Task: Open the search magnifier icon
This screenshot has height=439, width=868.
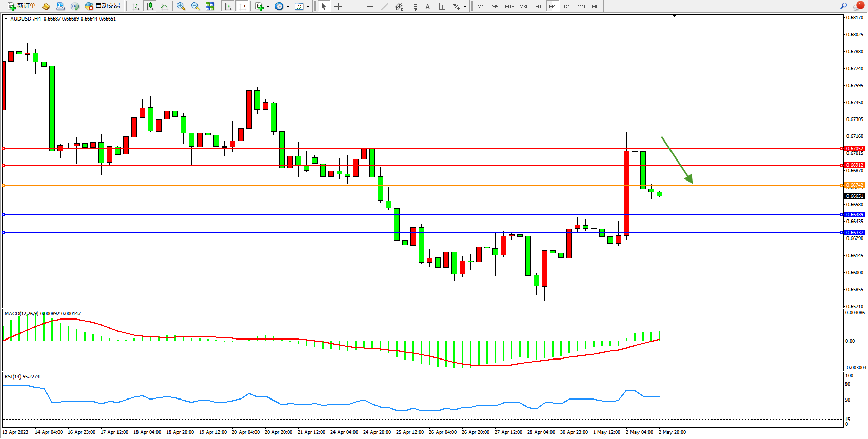Action: click(843, 6)
